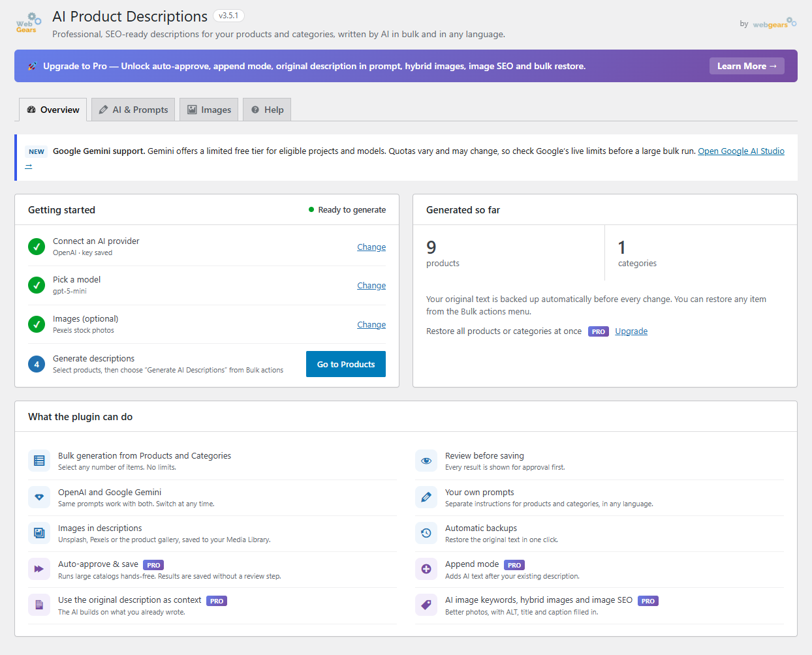Click the "AI Product Descriptions" page title
The height and width of the screenshot is (655, 812).
pyautogui.click(x=130, y=16)
